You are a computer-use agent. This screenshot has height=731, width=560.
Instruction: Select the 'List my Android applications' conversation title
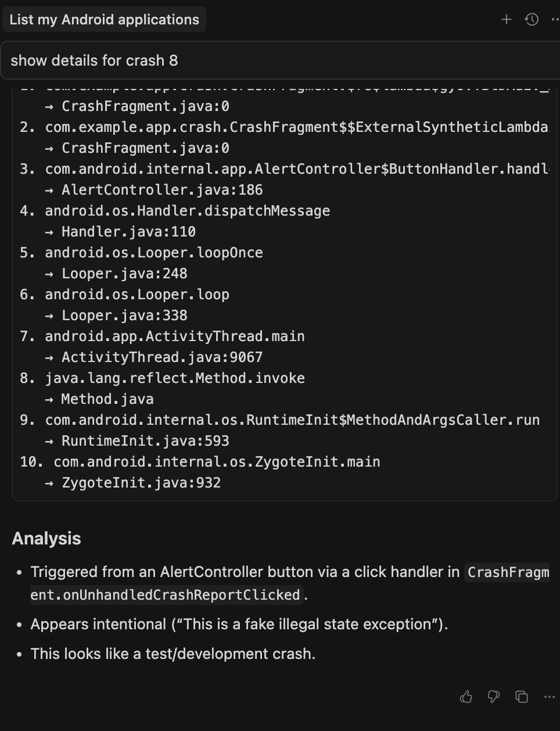pos(104,19)
